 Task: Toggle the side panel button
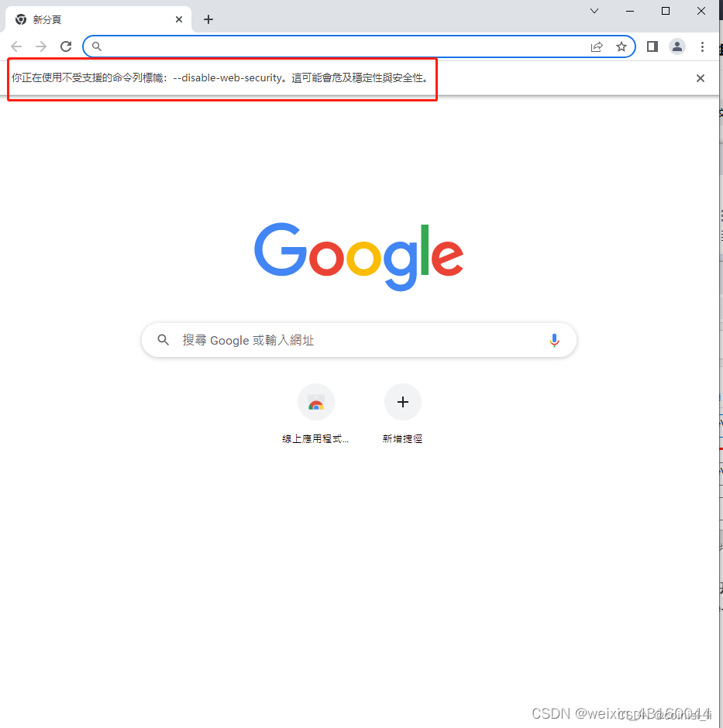652,46
